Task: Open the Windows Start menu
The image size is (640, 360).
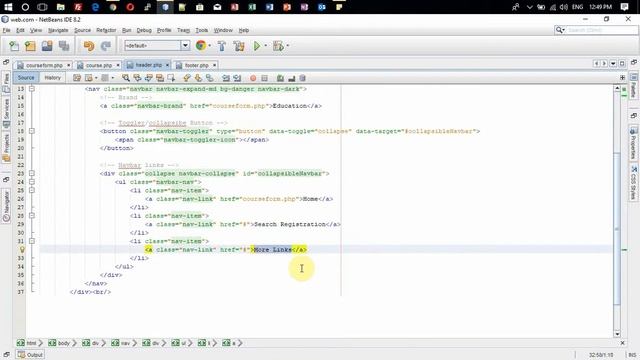Action: coord(8,7)
